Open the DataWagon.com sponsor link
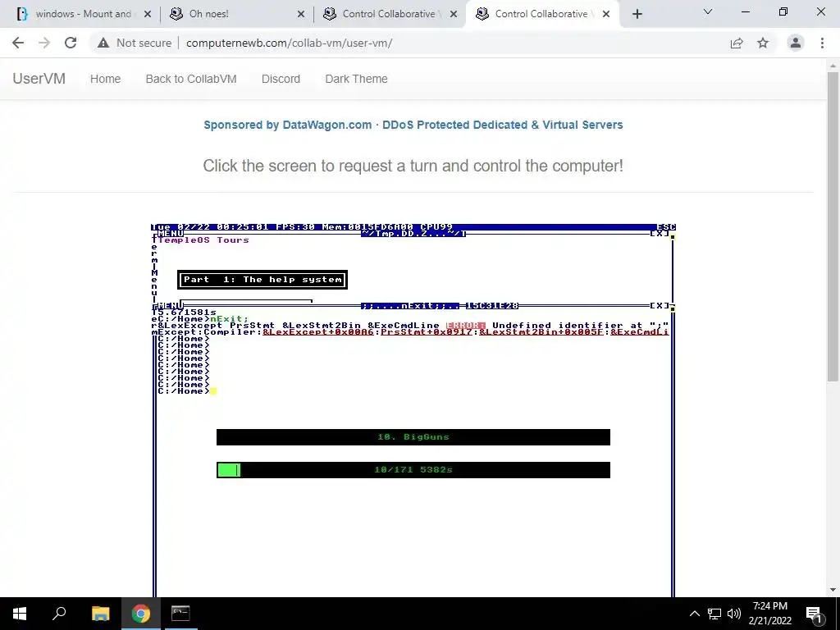840x630 pixels. [x=413, y=125]
